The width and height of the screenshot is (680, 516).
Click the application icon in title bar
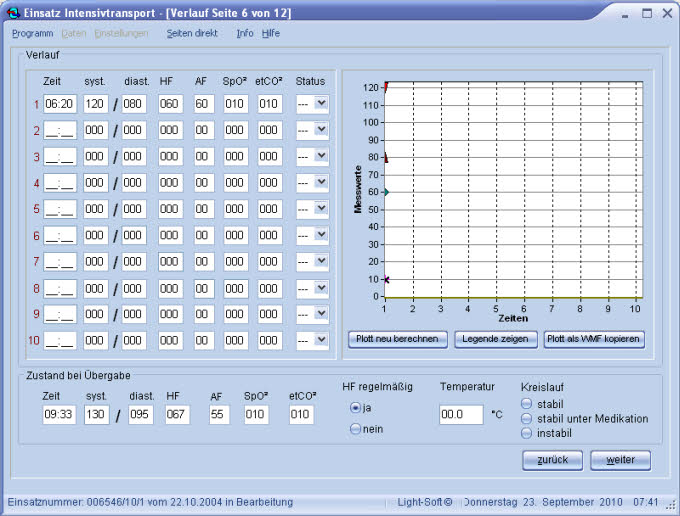(x=13, y=13)
